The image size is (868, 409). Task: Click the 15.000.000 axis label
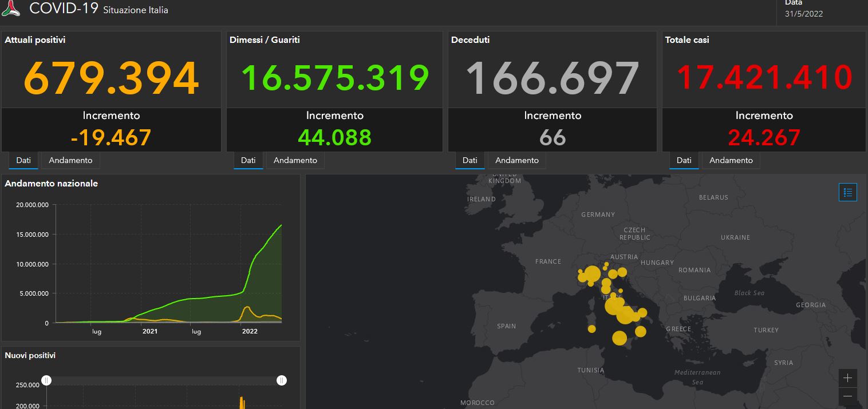[33, 235]
